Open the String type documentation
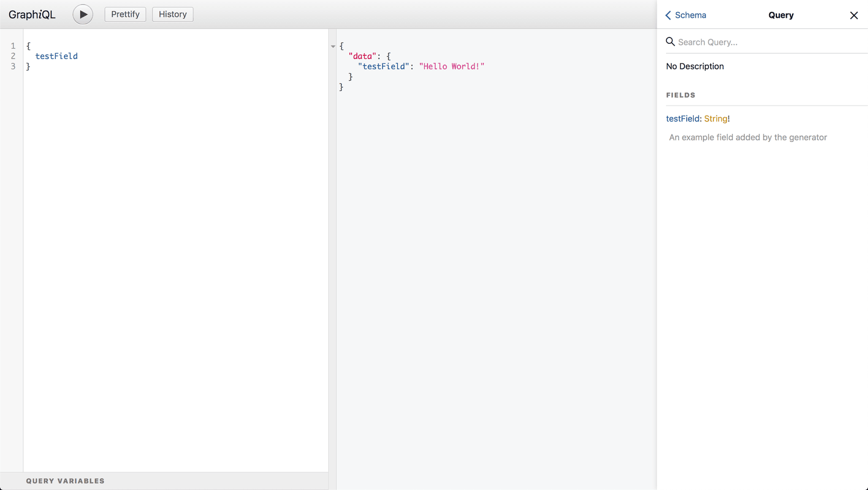 click(716, 118)
